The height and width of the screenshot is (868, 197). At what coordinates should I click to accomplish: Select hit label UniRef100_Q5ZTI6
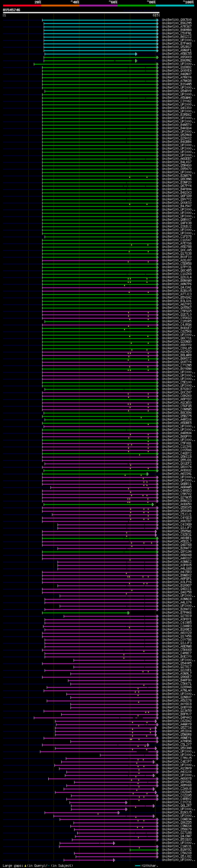click(x=177, y=728)
